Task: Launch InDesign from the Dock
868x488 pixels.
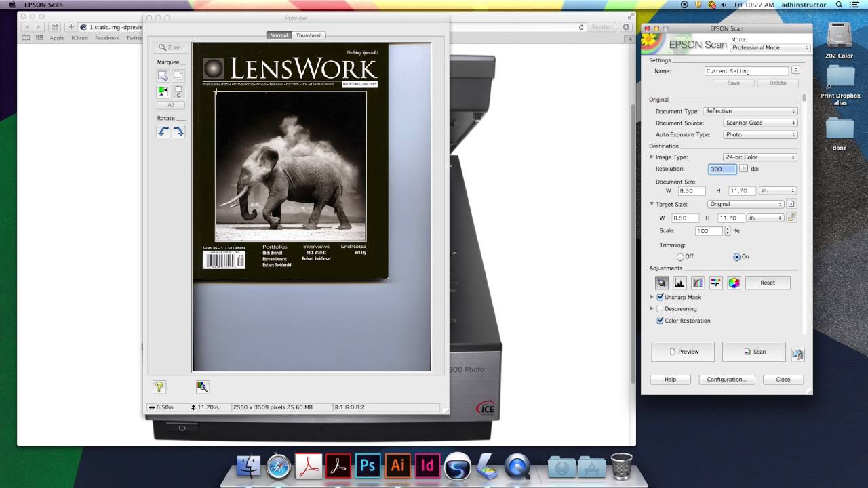Action: pos(427,466)
